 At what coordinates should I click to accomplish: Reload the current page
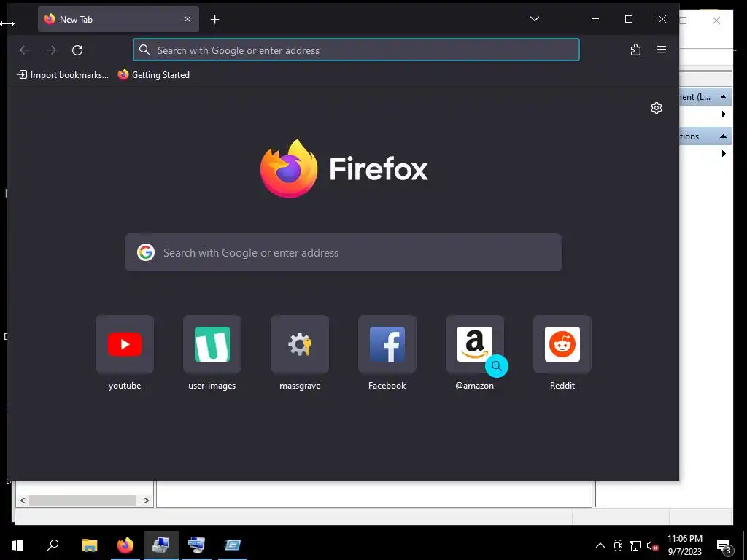[x=77, y=50]
